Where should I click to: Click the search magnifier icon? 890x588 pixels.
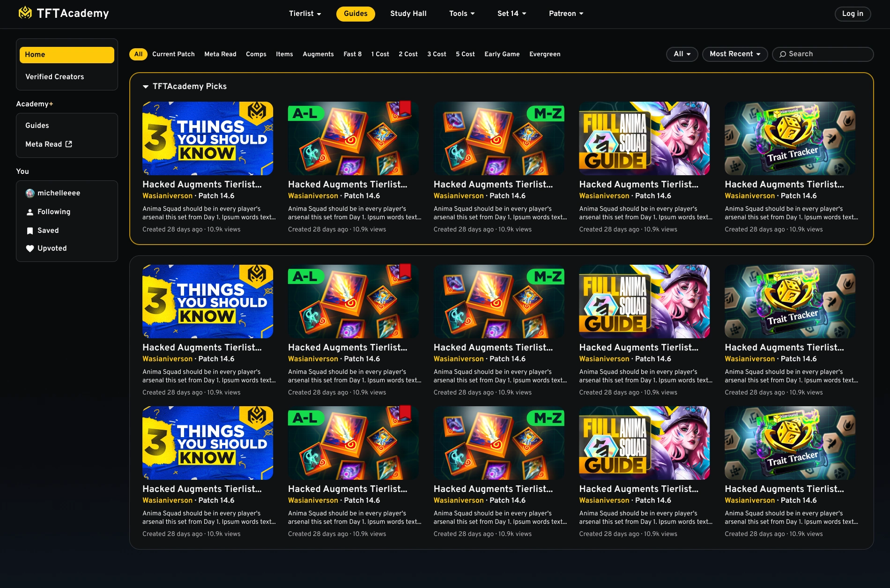coord(783,54)
